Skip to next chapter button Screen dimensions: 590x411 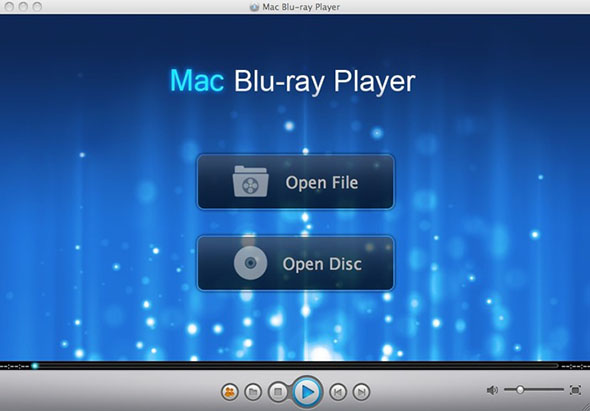[x=361, y=392]
